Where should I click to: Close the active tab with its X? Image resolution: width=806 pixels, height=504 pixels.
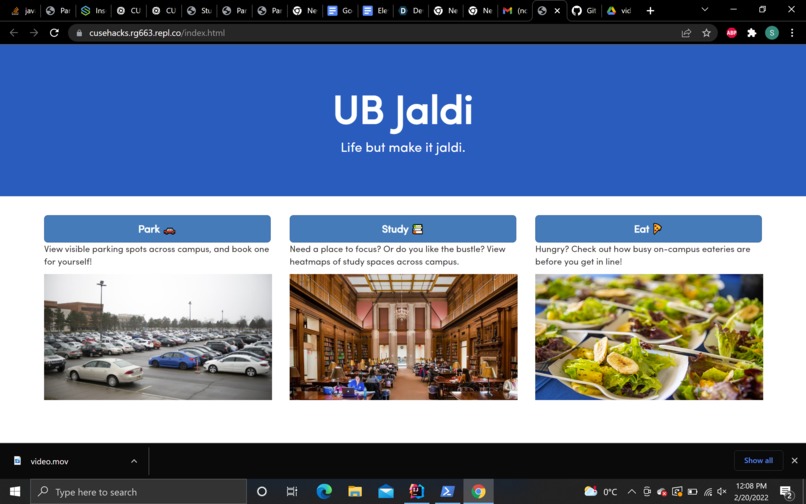(x=557, y=11)
